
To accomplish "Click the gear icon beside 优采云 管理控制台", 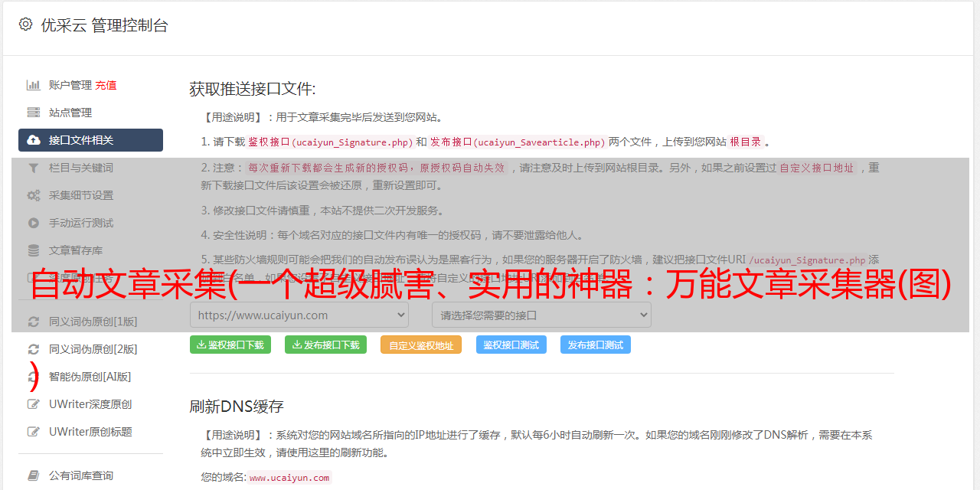I will (x=25, y=24).
